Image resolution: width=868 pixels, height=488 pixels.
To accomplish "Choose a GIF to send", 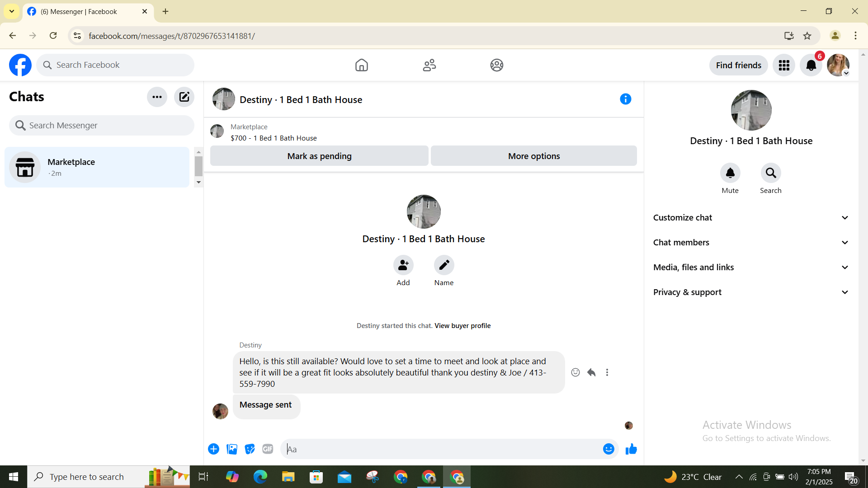I will click(268, 449).
